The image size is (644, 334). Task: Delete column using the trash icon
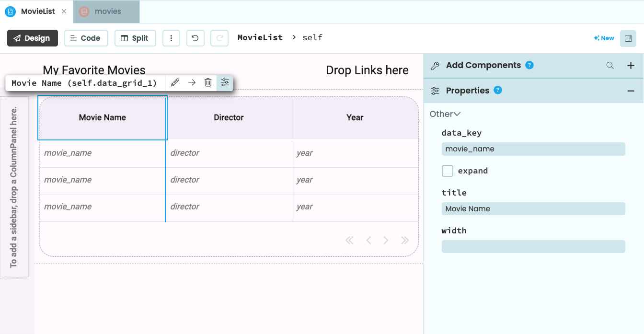point(208,83)
